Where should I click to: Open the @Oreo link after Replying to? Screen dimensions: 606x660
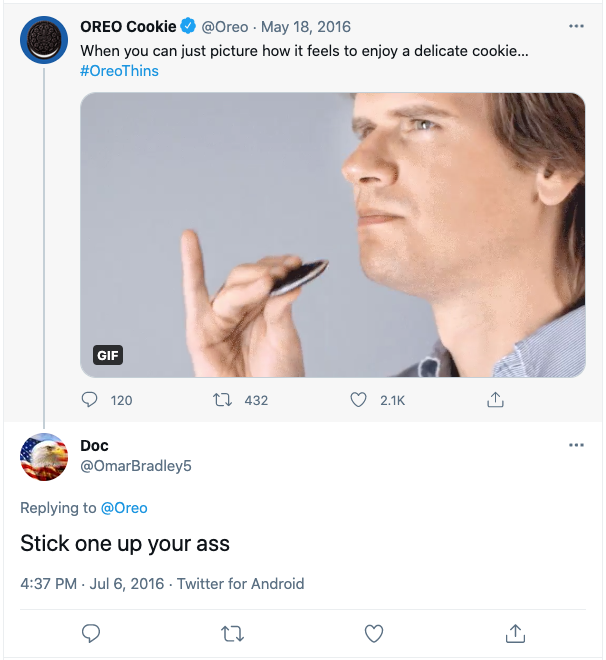coord(124,508)
